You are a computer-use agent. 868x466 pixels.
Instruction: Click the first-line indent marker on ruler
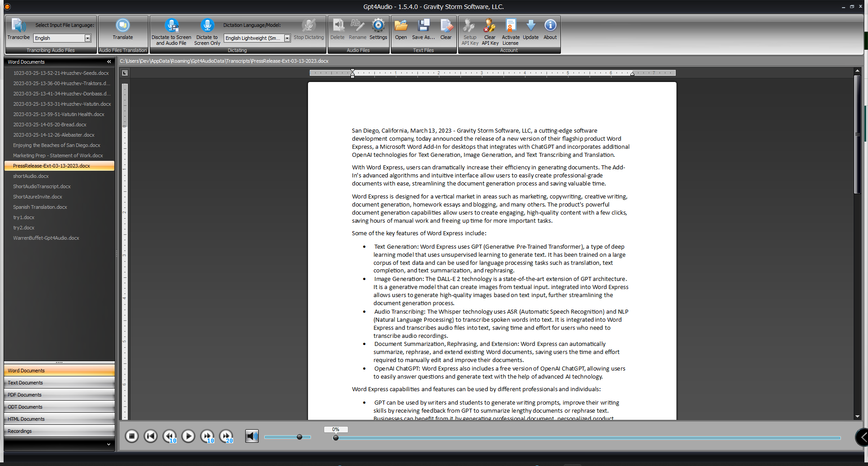[352, 71]
